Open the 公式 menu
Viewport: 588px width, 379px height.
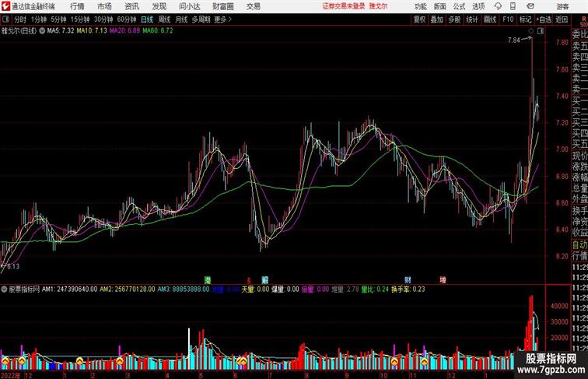pyautogui.click(x=459, y=6)
